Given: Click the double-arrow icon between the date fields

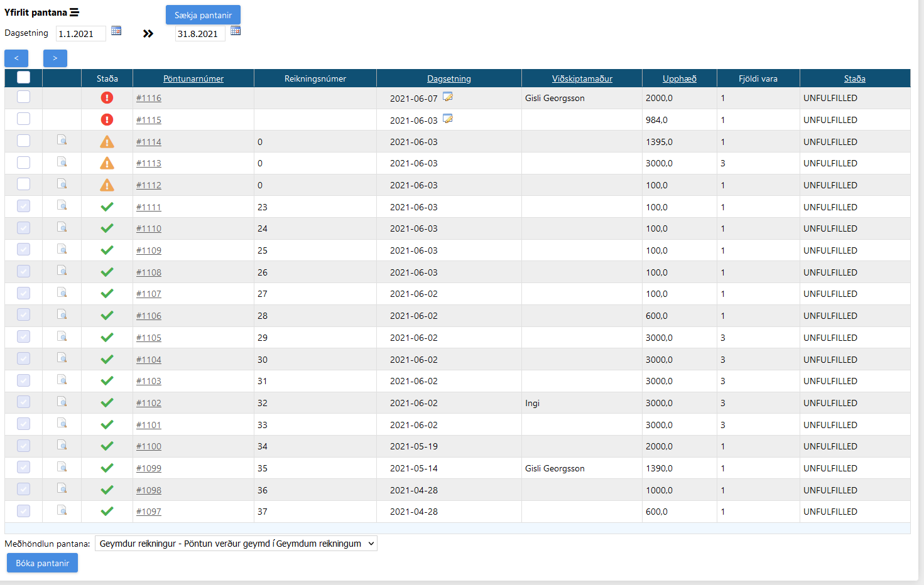Looking at the screenshot, I should click(148, 33).
